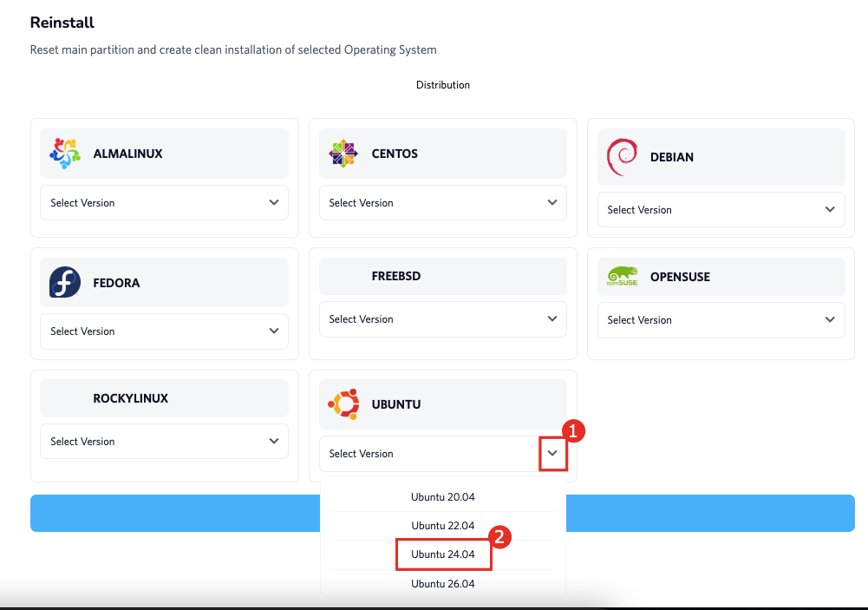Screen dimensions: 868x610
Task: Click the Ubuntu logo icon
Action: tap(343, 403)
